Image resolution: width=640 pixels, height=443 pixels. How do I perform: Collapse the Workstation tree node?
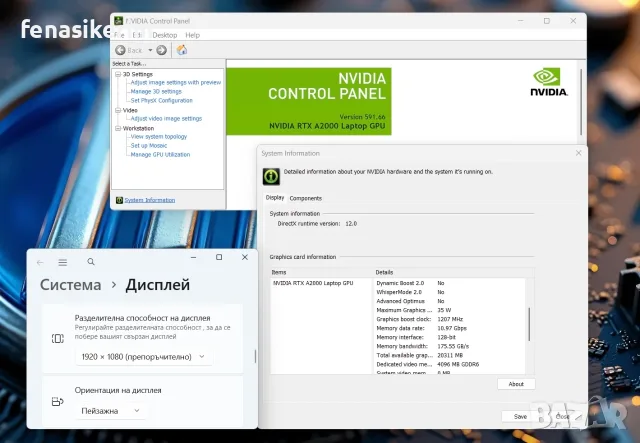tap(118, 128)
